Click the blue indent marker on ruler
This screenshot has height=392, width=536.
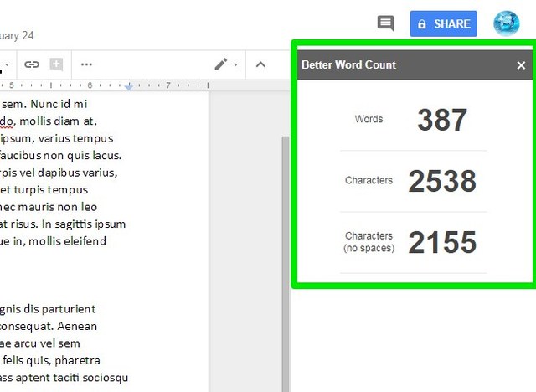(129, 86)
